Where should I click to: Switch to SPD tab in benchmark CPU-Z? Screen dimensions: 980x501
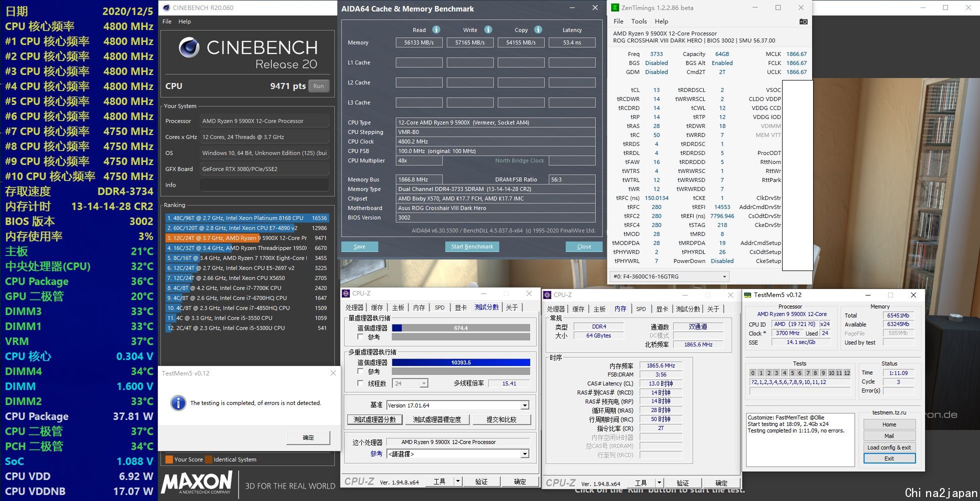pyautogui.click(x=439, y=307)
